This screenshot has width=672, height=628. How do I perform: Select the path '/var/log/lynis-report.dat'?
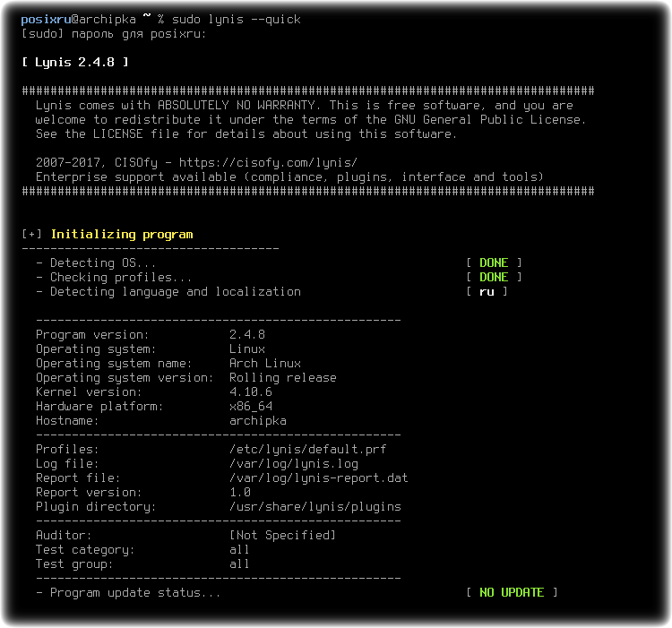[319, 478]
